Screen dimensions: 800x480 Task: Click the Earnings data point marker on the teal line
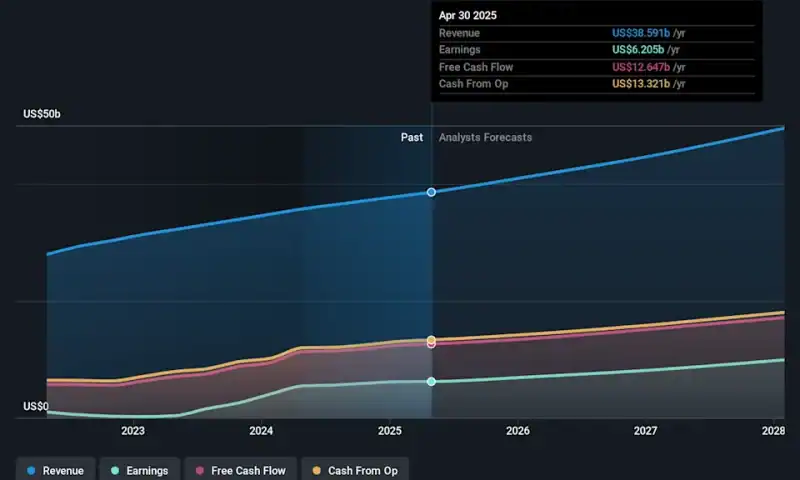tap(432, 382)
